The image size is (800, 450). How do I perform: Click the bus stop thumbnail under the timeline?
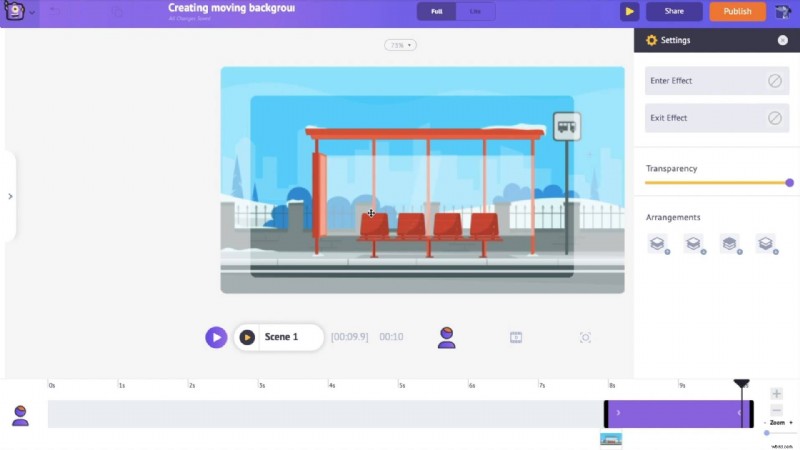pyautogui.click(x=611, y=439)
